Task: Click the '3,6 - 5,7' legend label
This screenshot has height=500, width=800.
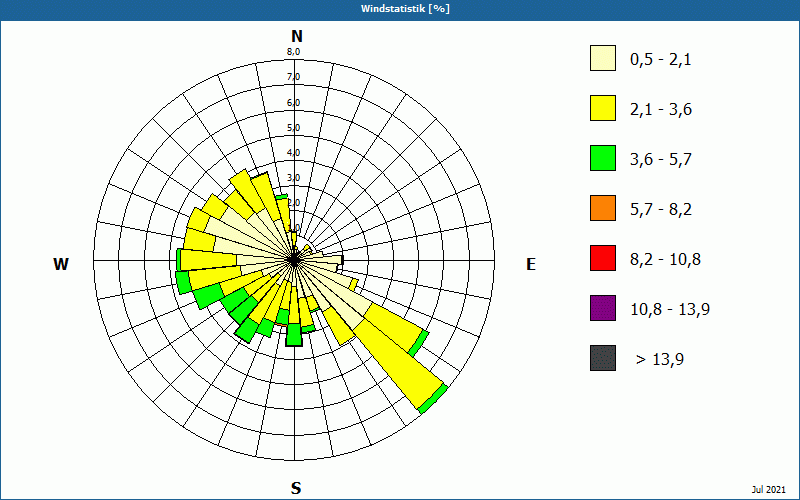Action: [661, 160]
